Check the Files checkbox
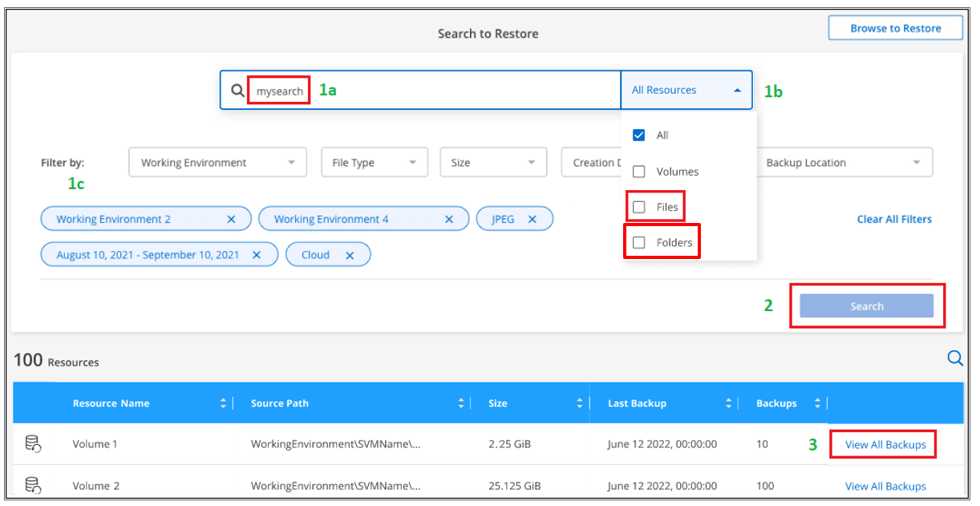This screenshot has width=980, height=506. coord(639,207)
